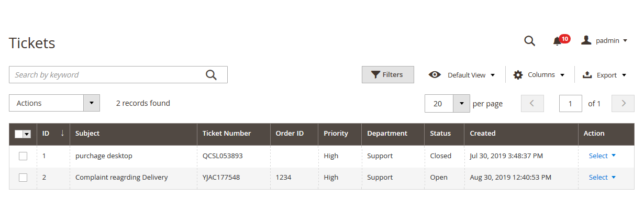Click the Export upload icon
This screenshot has width=644, height=209.
pyautogui.click(x=587, y=75)
